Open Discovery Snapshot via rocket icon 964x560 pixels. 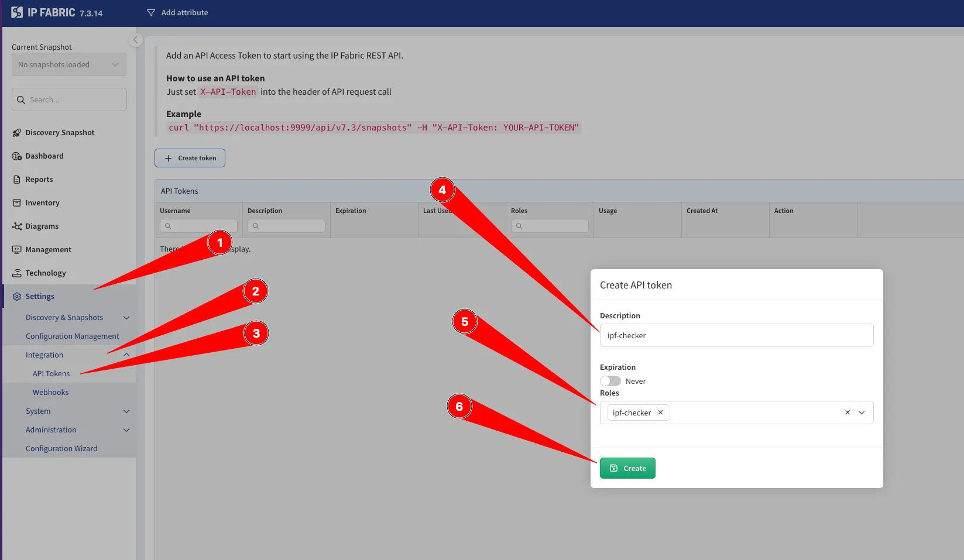tap(17, 133)
